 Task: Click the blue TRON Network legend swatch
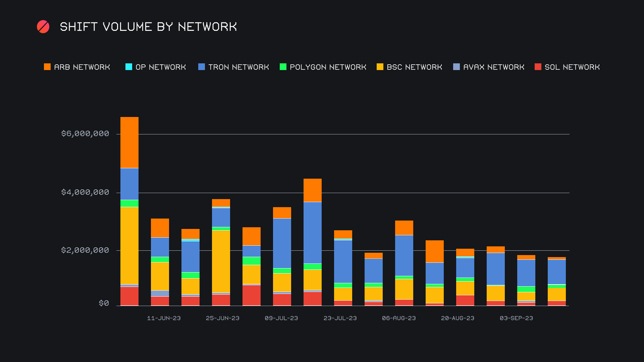click(x=202, y=67)
